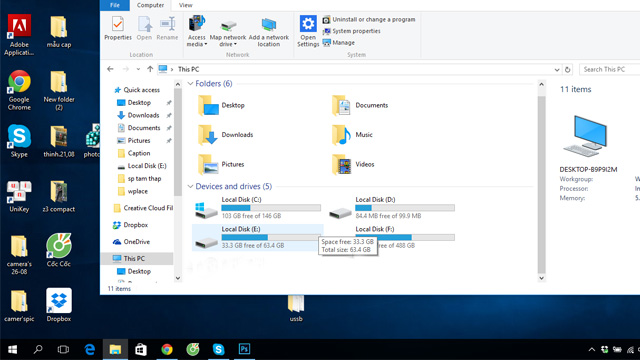
Task: Select Local Disk (C:) drive
Action: click(257, 207)
